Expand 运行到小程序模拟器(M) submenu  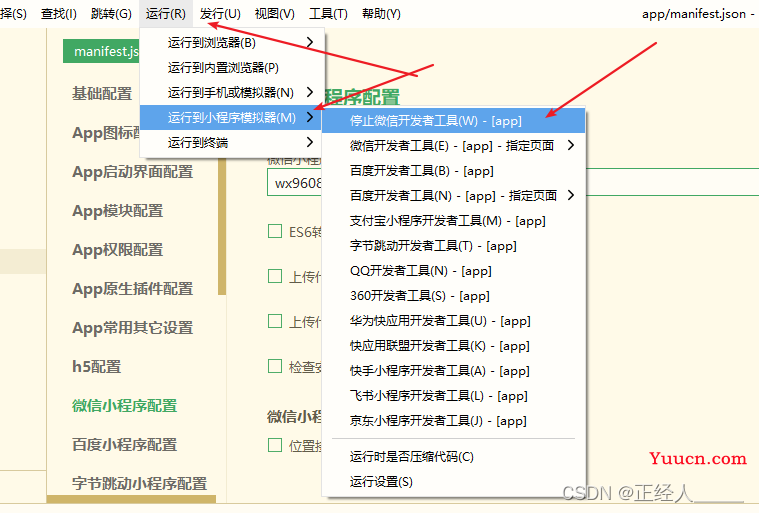(x=232, y=118)
